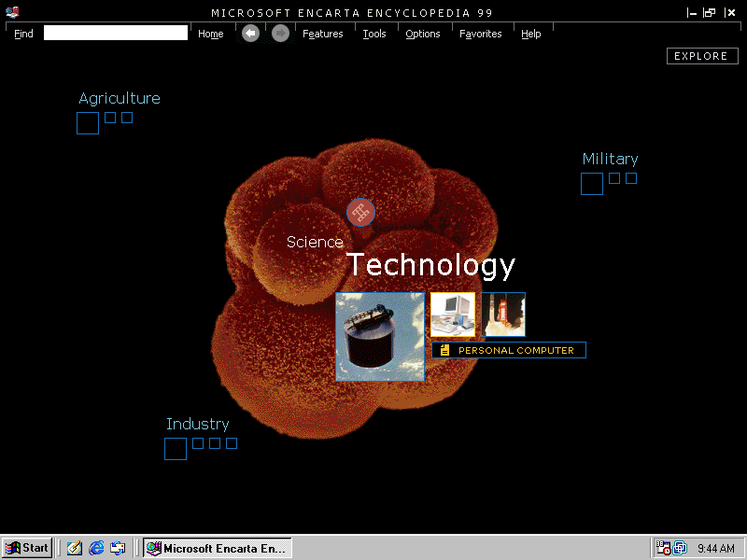747x560 pixels.
Task: Minimize the Encarta window
Action: [692, 13]
